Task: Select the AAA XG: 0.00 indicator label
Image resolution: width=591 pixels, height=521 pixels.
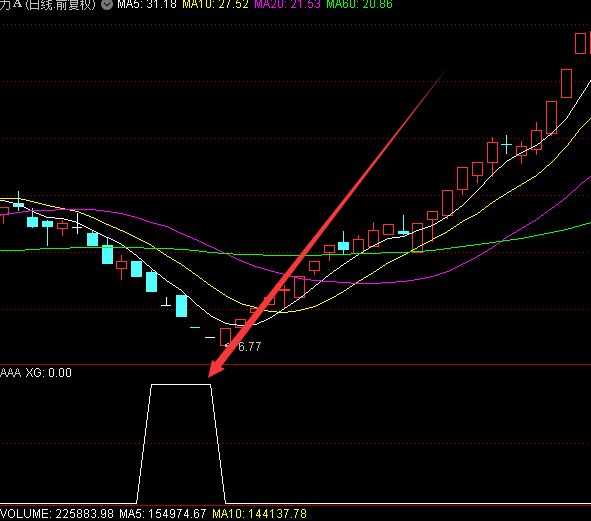Action: coord(36,373)
